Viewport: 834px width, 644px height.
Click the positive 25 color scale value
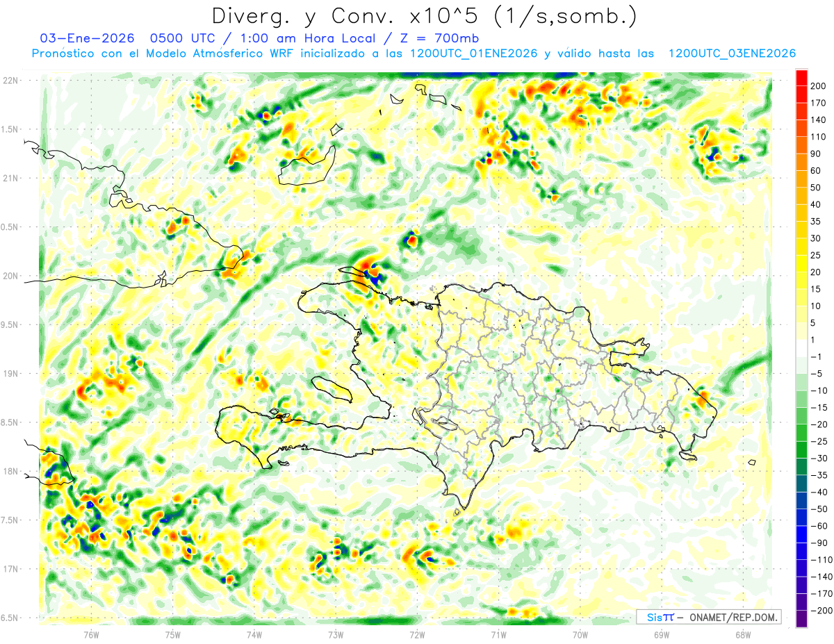click(815, 255)
